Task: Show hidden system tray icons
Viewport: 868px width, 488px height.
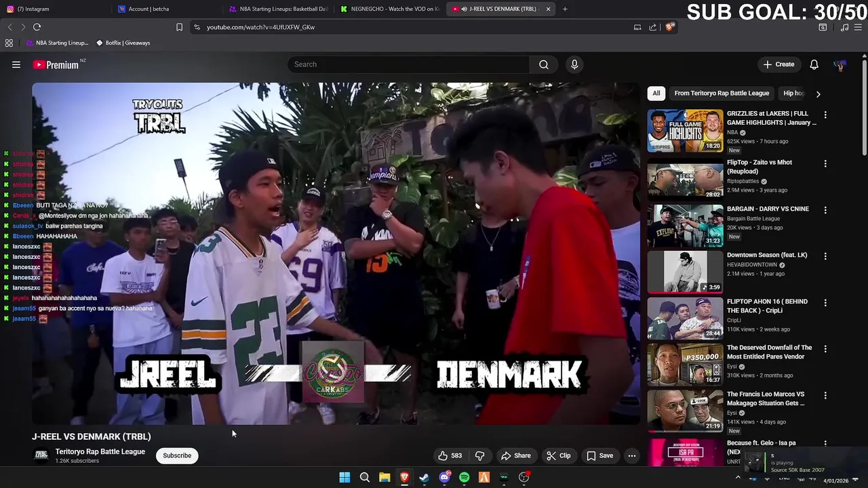Action: coord(738,478)
